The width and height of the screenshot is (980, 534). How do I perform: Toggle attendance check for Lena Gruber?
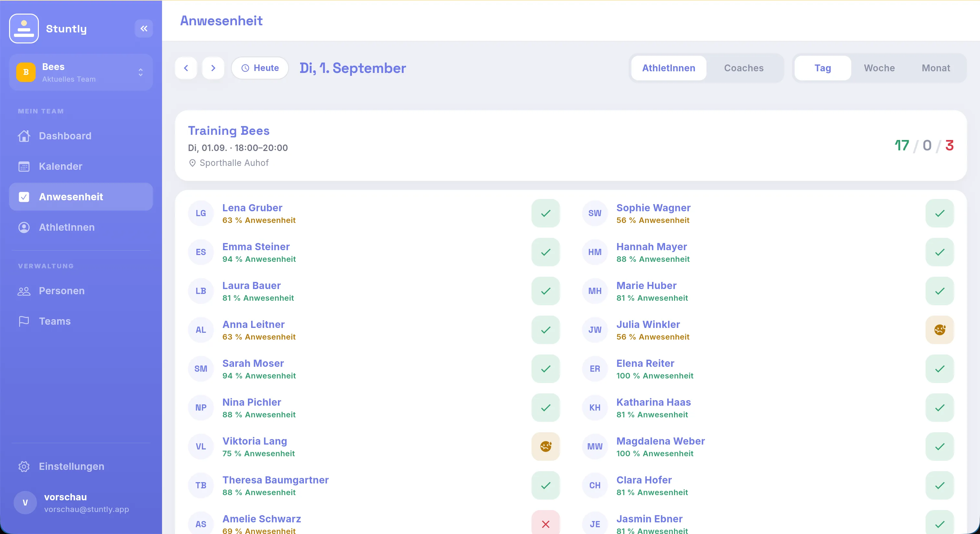tap(545, 213)
